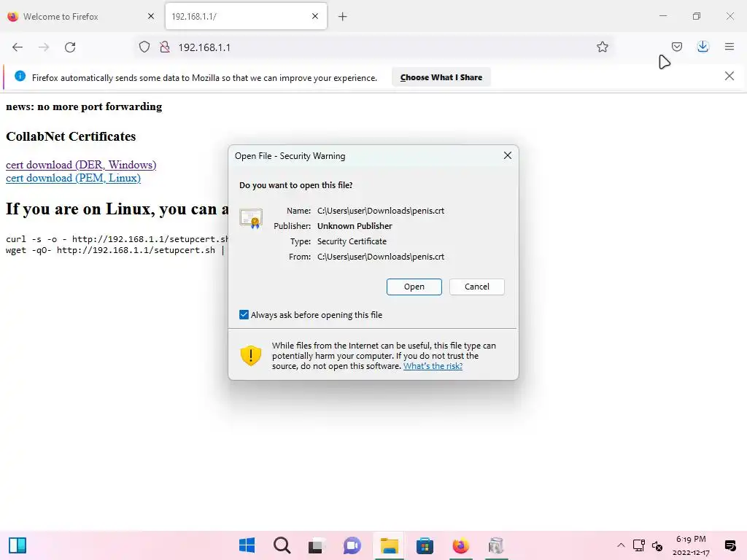The image size is (747, 560).
Task: Reload the current page
Action: click(70, 47)
